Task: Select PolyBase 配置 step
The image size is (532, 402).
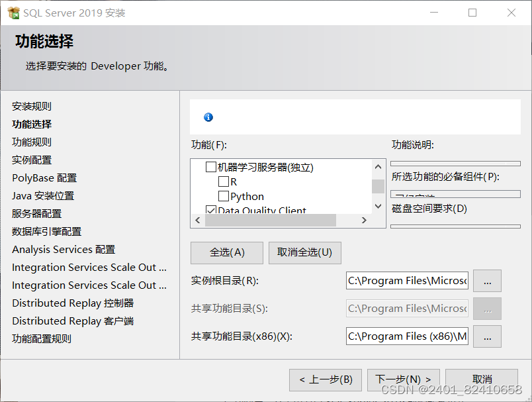Action: [x=44, y=178]
